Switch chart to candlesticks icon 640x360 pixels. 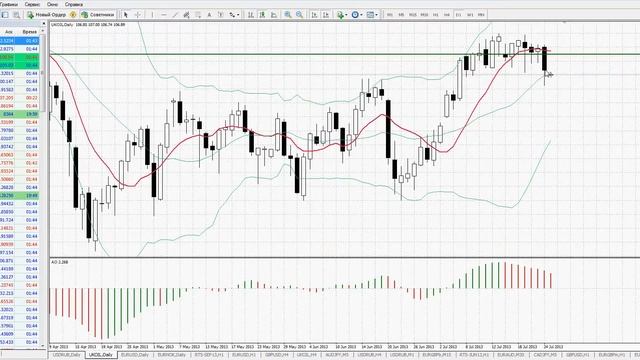(x=262, y=15)
